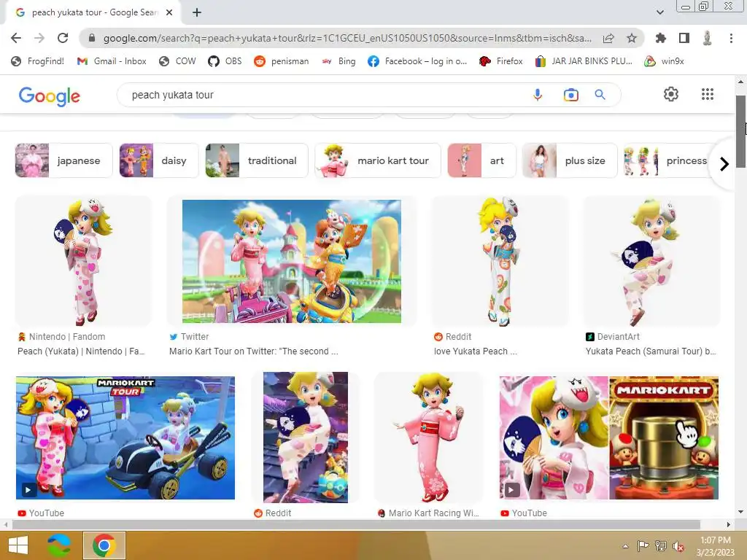Open the Reddit love Yukata Peach image

point(500,261)
